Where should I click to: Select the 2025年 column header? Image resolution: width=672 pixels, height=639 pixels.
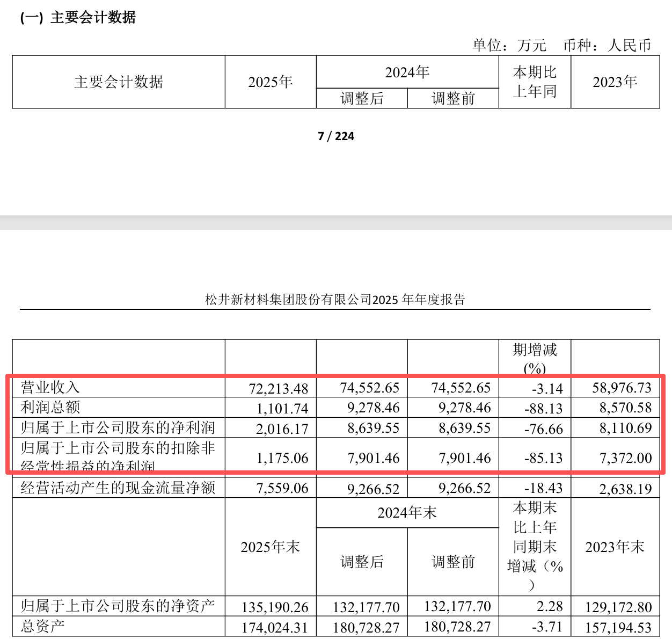[271, 82]
